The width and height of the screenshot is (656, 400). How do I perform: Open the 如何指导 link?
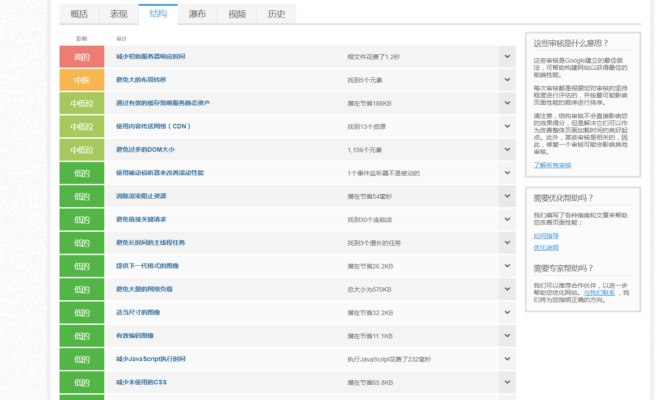pyautogui.click(x=546, y=235)
